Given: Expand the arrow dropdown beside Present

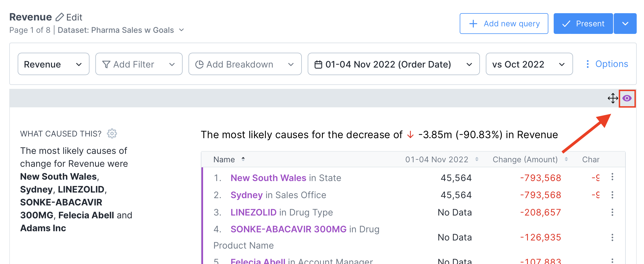Looking at the screenshot, I should (625, 24).
